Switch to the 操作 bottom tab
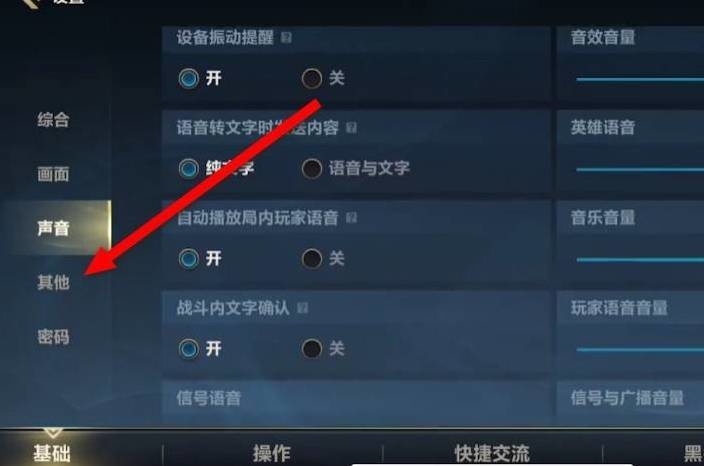Viewport: 704px width, 466px height. coord(272,453)
